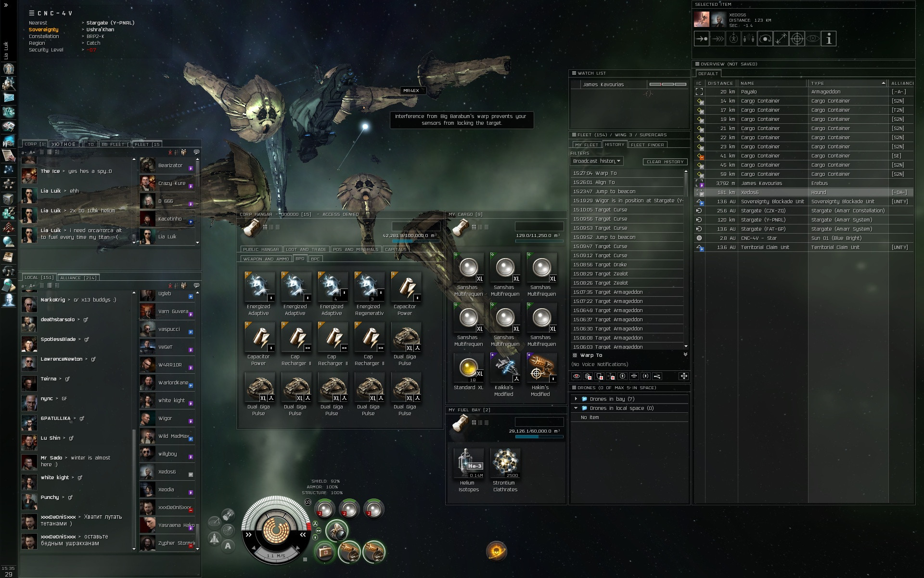Click the Look At eye icon in Selected Item
Image resolution: width=924 pixels, height=578 pixels.
[x=813, y=39]
